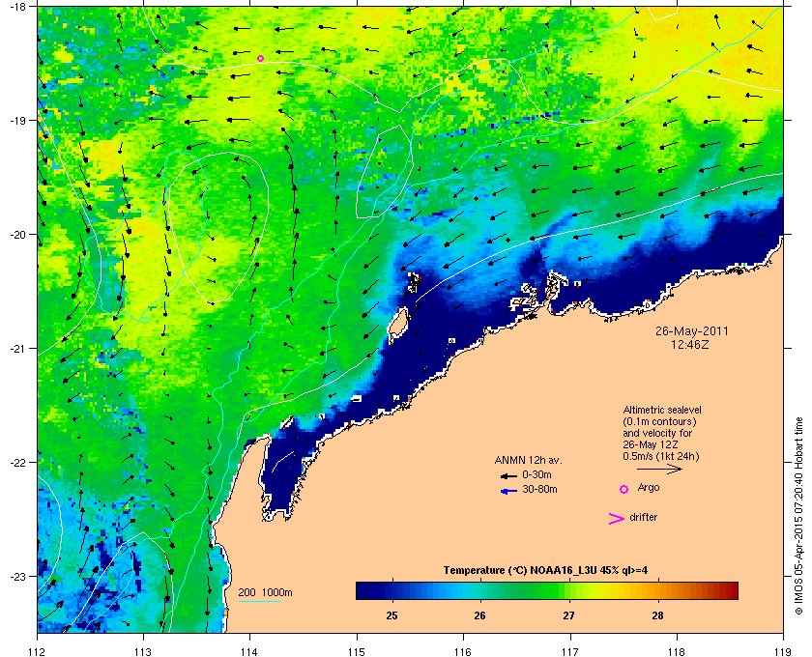Click longitude axis label 118
The height and width of the screenshot is (657, 812).
pos(677,651)
